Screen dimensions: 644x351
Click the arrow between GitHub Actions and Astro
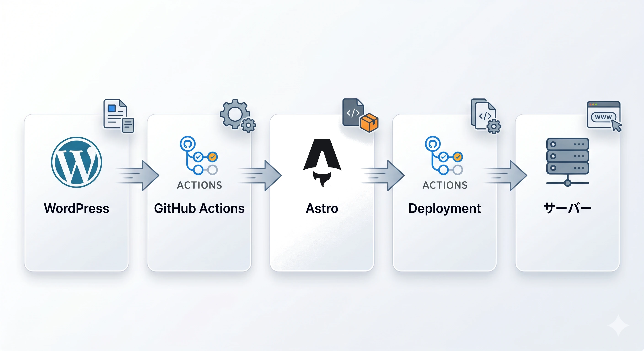260,176
